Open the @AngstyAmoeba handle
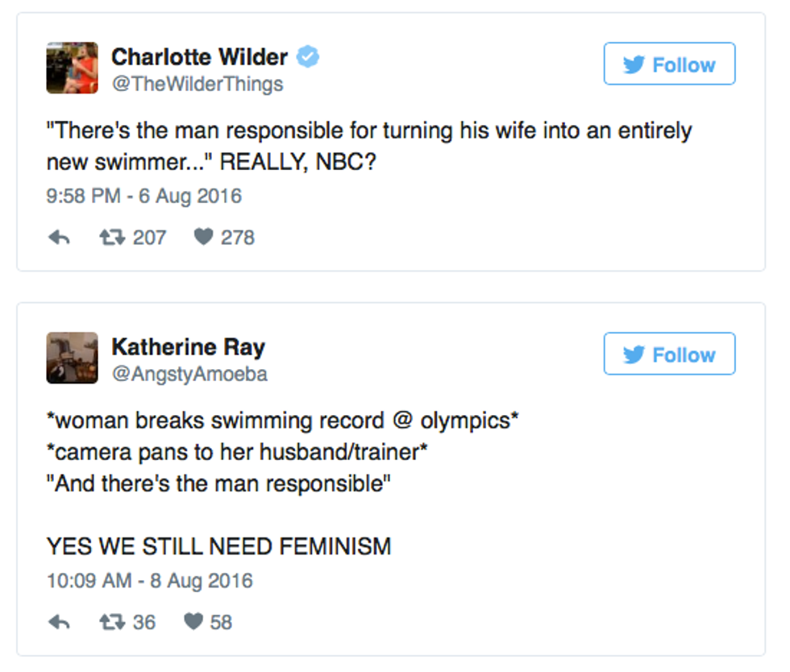Screen dimensions: 790x672 [189, 374]
